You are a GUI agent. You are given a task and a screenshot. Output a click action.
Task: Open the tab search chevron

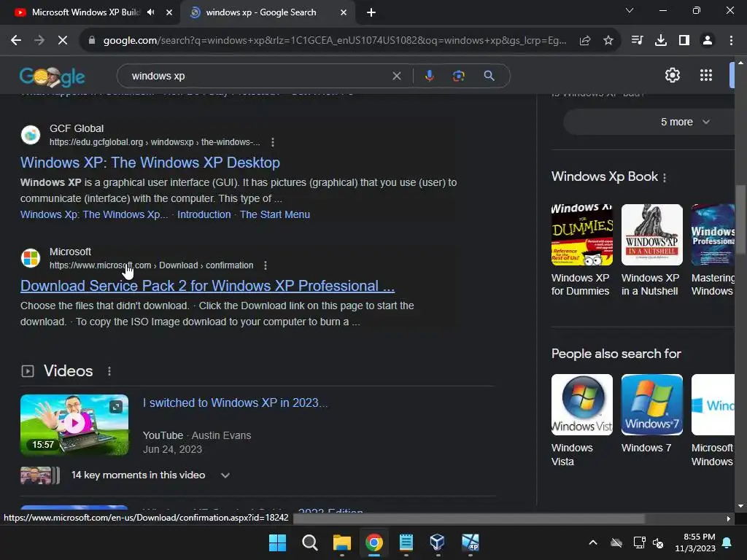630,10
